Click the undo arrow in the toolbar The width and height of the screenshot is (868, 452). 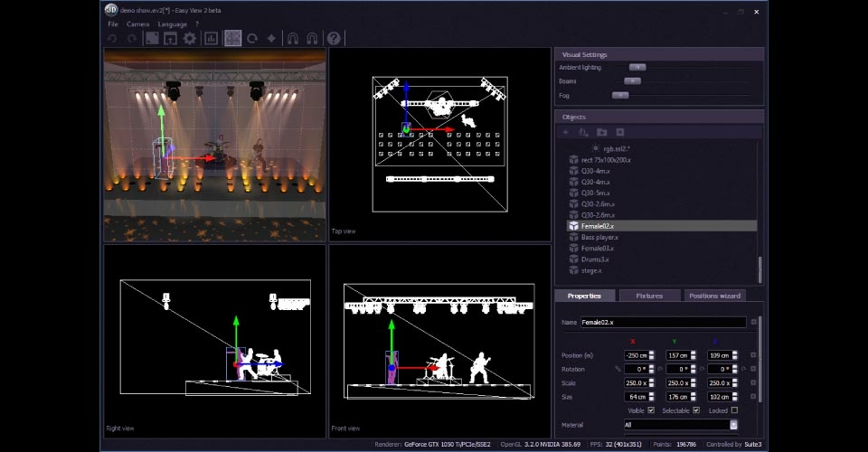pos(112,38)
